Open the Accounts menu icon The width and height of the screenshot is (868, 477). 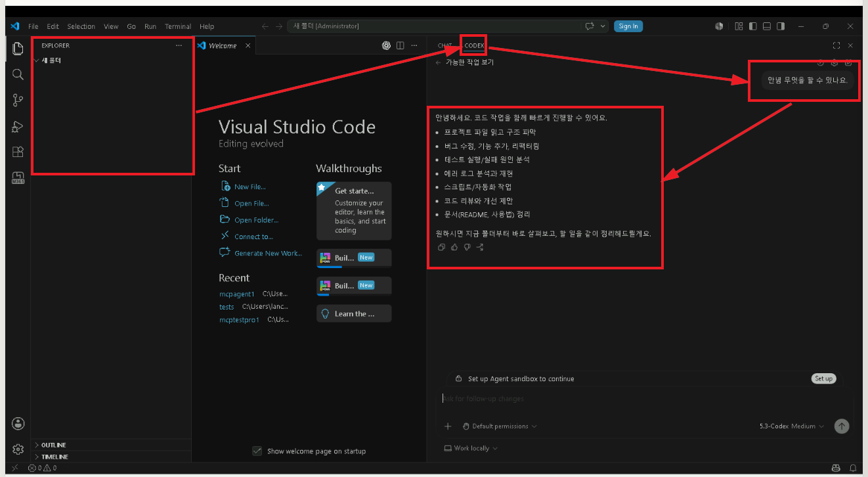pos(18,423)
